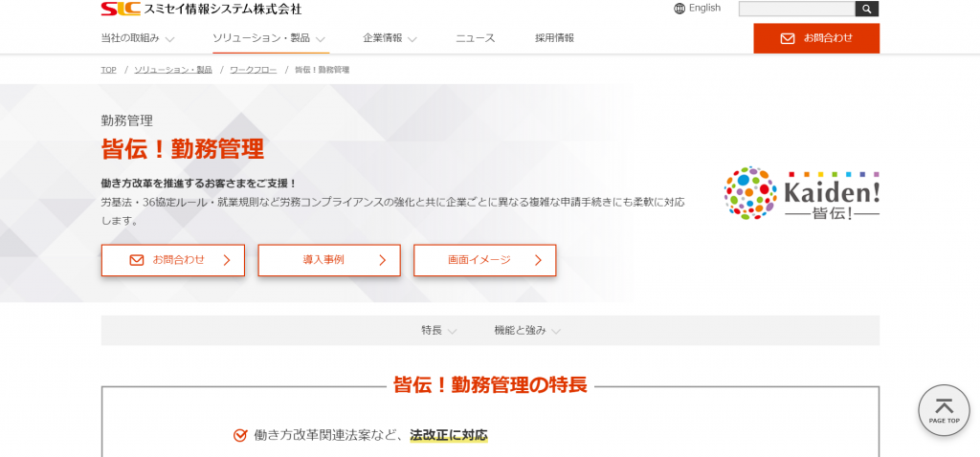Switch to English language link
The image size is (980, 457).
(704, 9)
